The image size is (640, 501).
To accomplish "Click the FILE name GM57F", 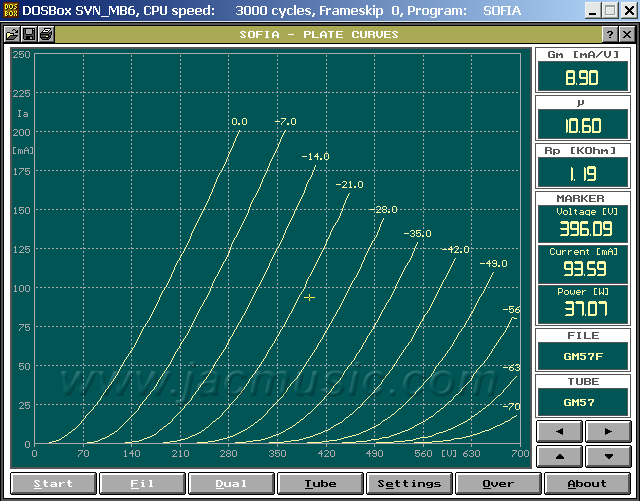I will (583, 356).
